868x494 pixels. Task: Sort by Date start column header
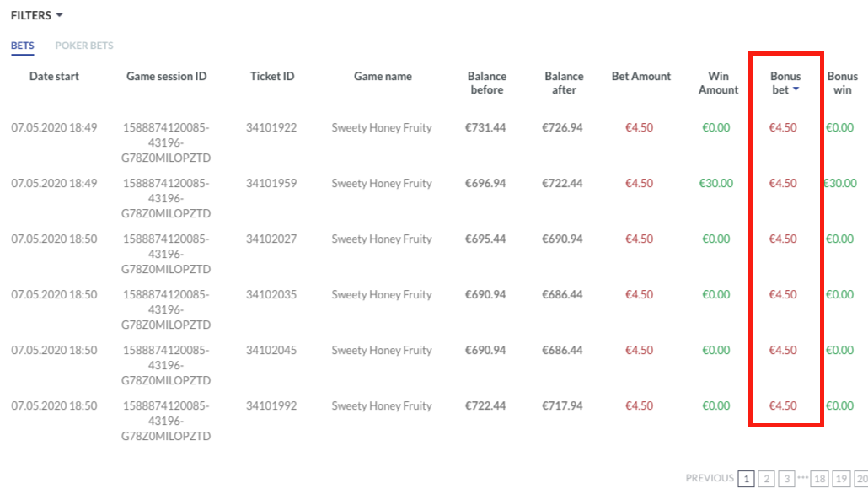click(54, 77)
